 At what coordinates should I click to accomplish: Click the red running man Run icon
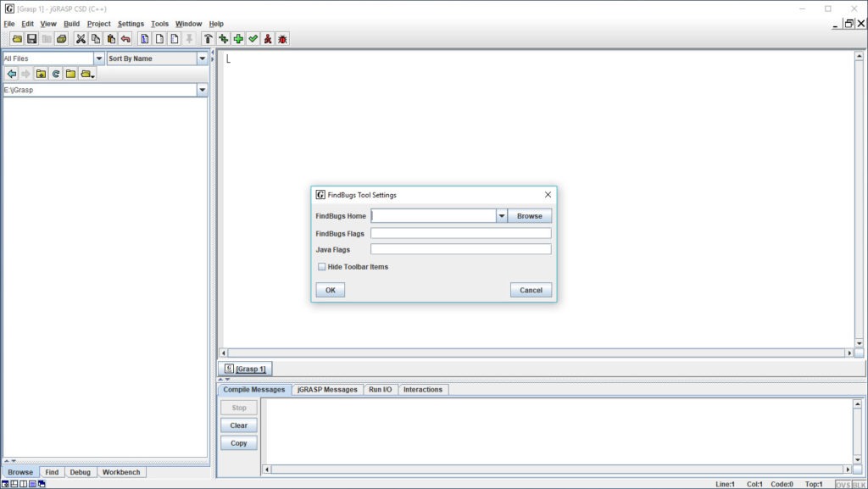[268, 39]
